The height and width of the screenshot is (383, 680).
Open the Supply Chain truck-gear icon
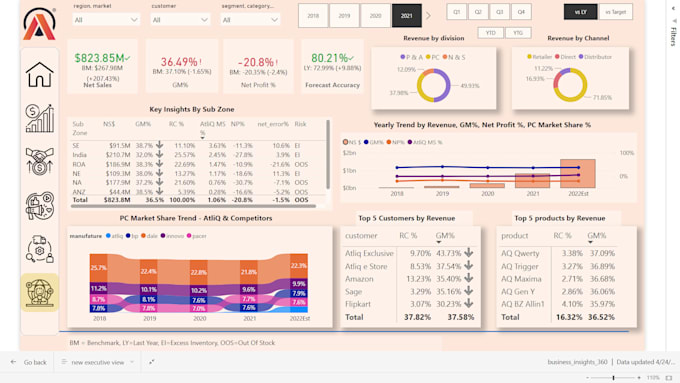[x=39, y=249]
